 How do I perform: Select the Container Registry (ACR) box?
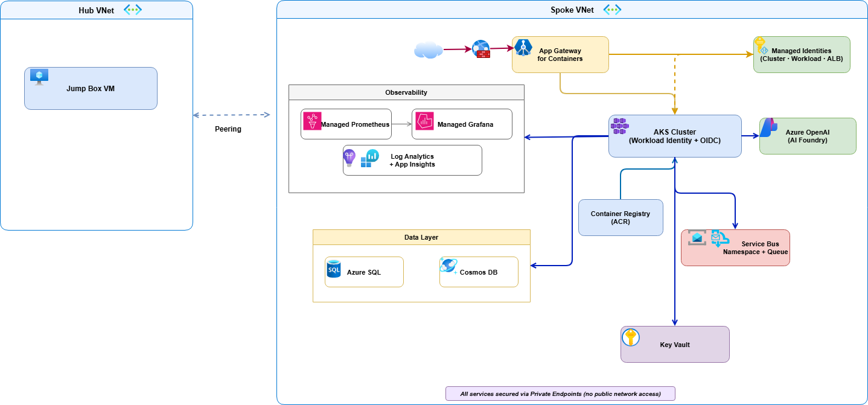tap(621, 217)
